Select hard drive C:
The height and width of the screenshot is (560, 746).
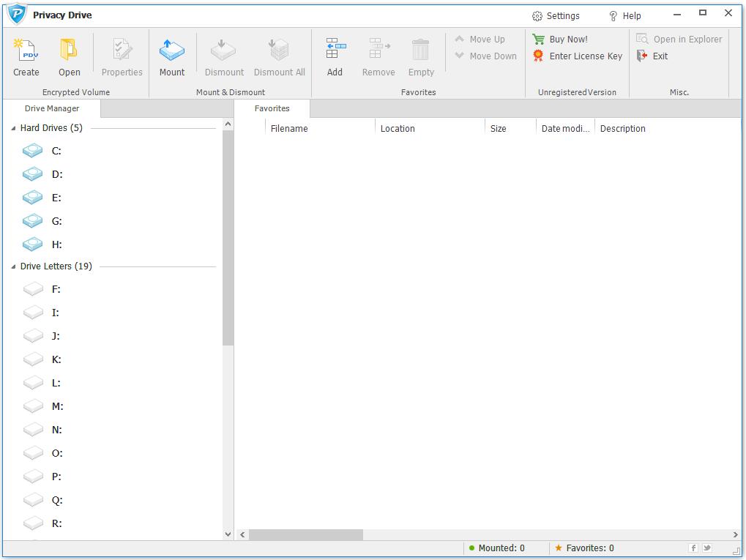click(x=42, y=151)
